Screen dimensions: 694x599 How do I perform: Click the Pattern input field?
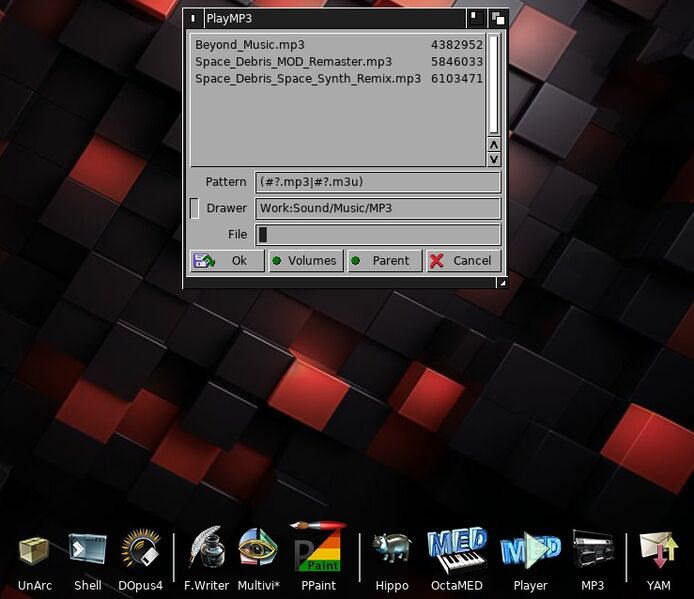coord(377,182)
